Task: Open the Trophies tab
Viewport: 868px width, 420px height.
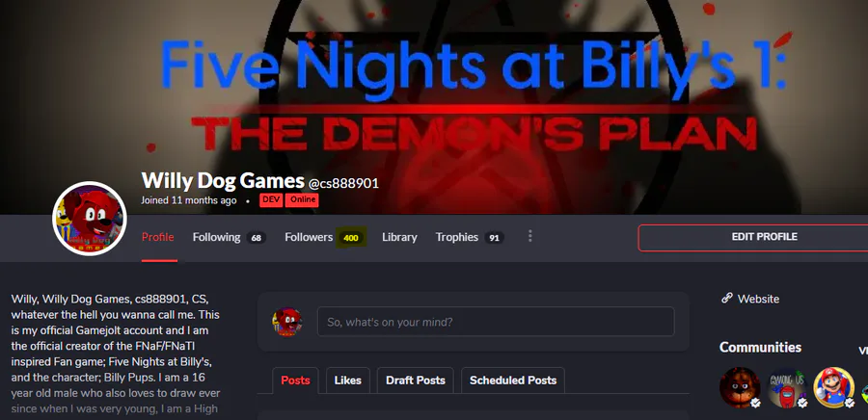Action: 469,237
